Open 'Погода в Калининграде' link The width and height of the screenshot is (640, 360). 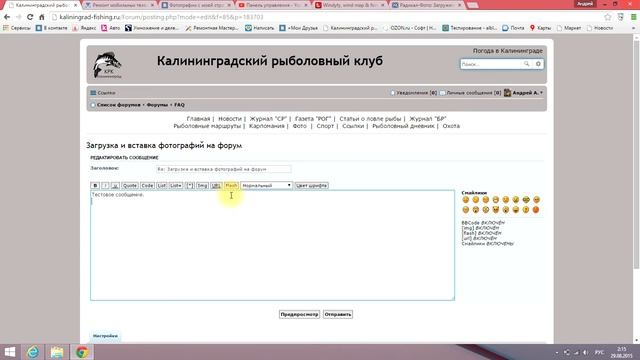coord(508,51)
